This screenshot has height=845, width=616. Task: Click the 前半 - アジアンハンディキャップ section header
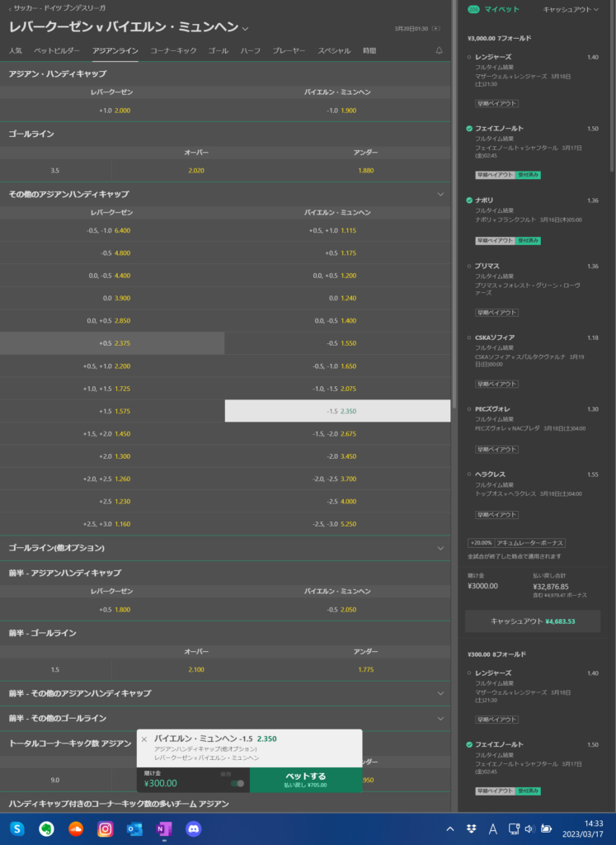coord(225,573)
